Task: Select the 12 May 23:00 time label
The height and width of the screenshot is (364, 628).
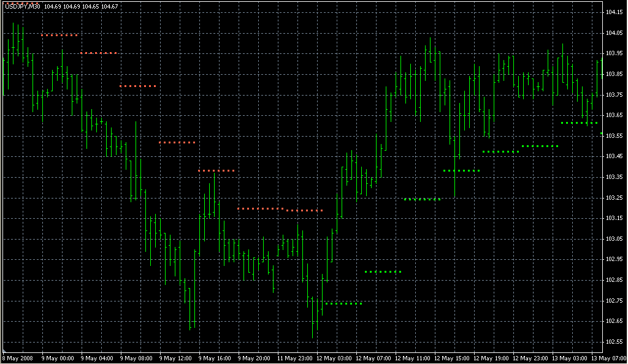Action: click(x=531, y=358)
